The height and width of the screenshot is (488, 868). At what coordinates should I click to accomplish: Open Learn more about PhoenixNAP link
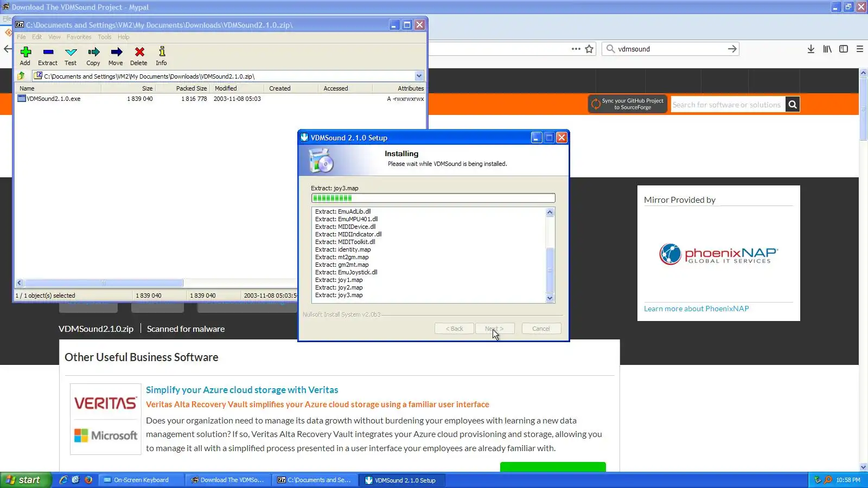[x=696, y=309]
